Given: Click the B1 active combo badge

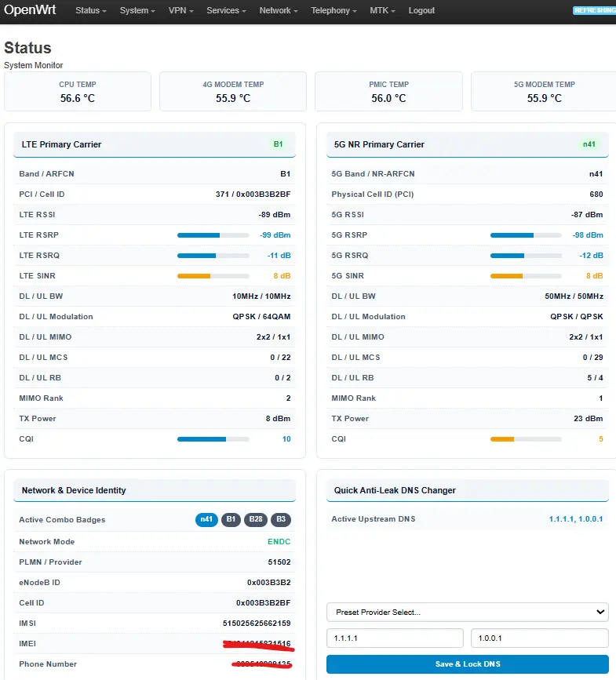Looking at the screenshot, I should [231, 519].
